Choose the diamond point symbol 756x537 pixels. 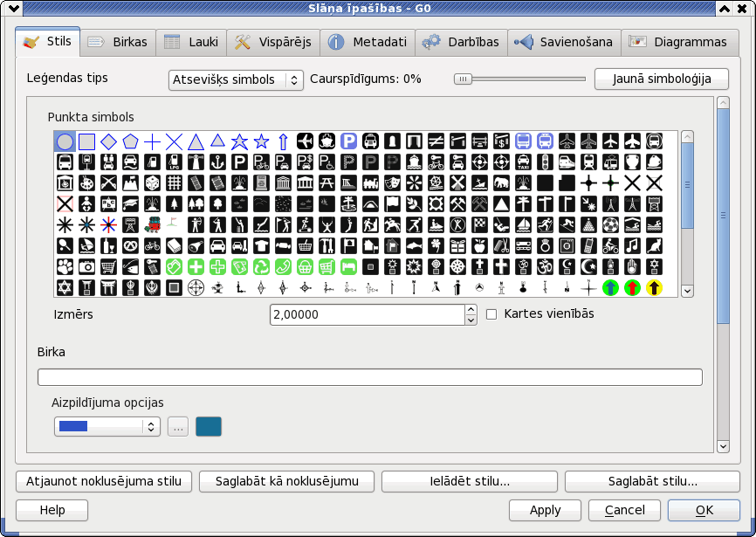point(108,141)
